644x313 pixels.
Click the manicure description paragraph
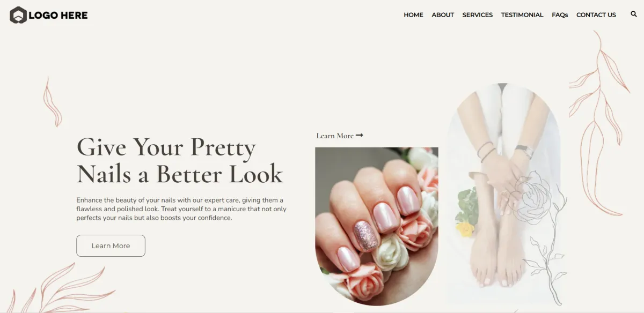181,209
